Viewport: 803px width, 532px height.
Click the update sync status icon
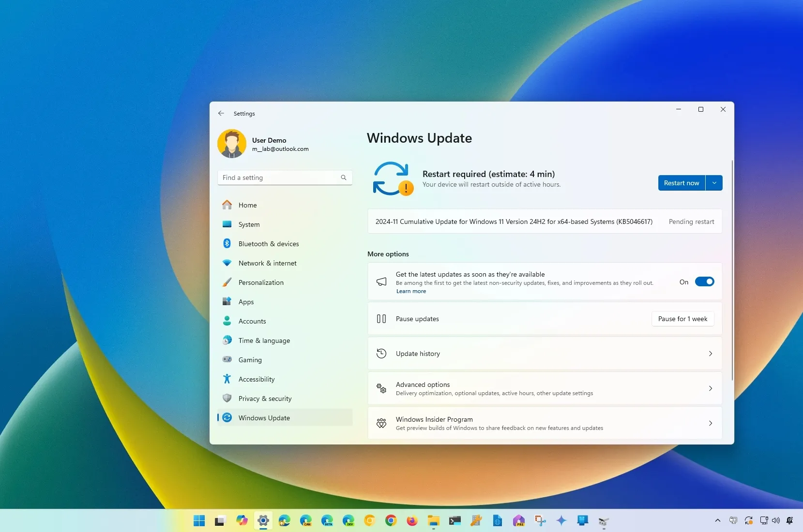point(393,178)
